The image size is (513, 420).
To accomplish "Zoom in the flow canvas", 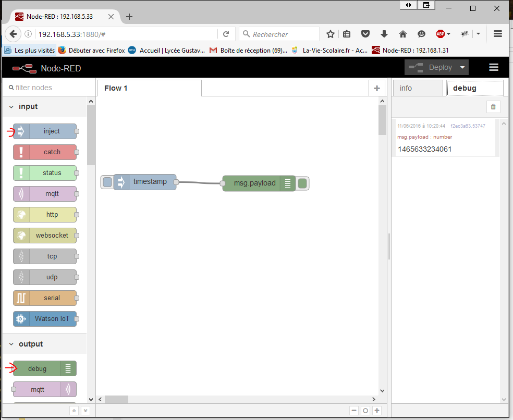I will tap(377, 411).
